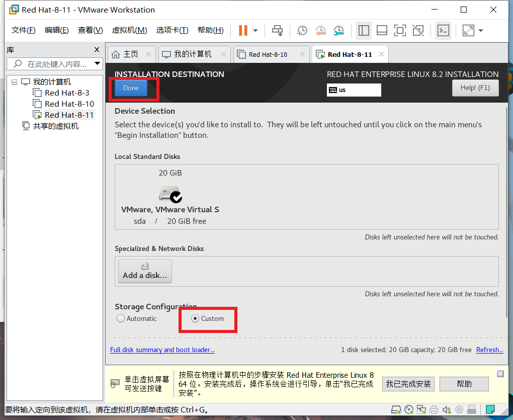Select Red Hat-8-10 in library tree
513x420 pixels.
[69, 104]
